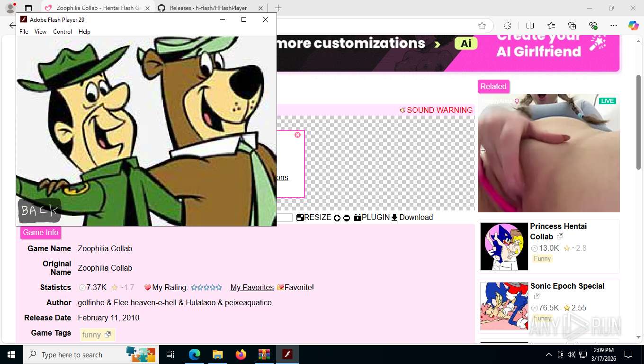
Task: Click the input field left of RESIZE
Action: click(x=285, y=218)
